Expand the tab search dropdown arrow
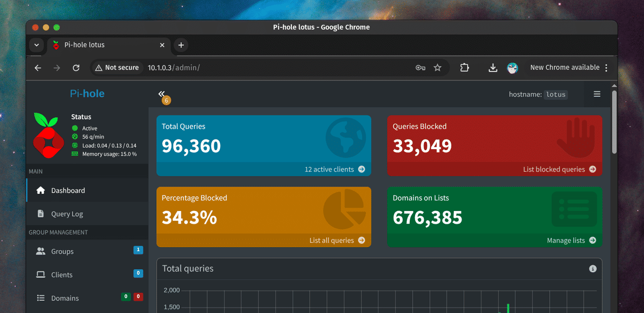 coord(36,45)
